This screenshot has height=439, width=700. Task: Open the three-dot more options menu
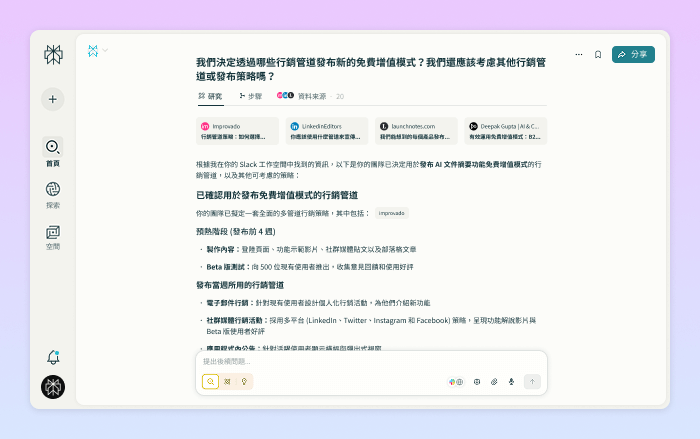tap(578, 54)
